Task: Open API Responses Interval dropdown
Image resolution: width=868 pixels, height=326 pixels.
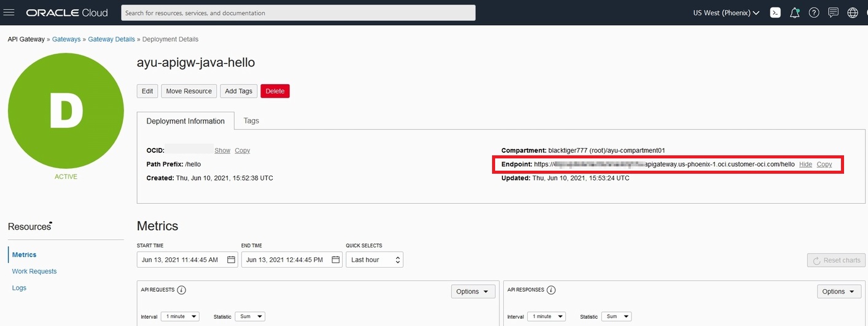Action: [546, 316]
